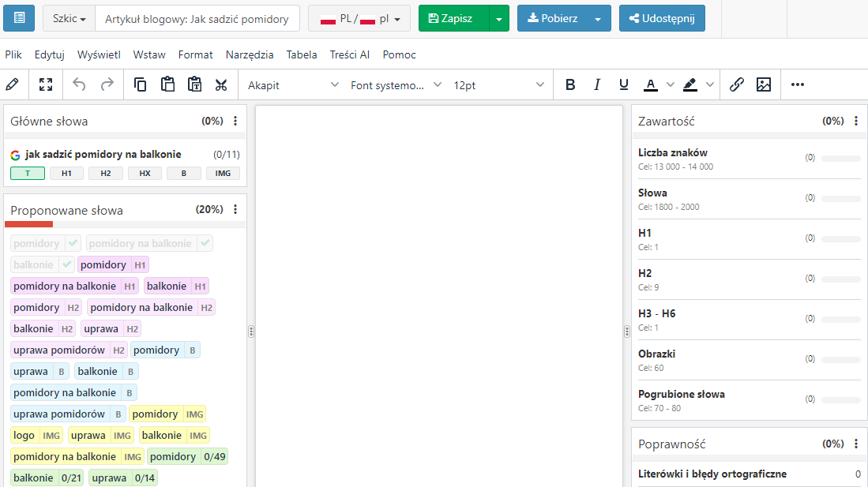
Task: Click the Paste as text icon
Action: [194, 84]
